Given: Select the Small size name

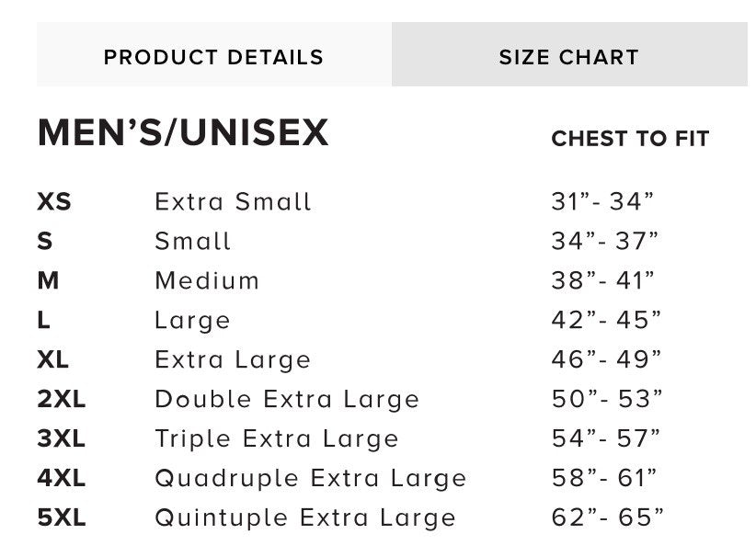Looking at the screenshot, I should pyautogui.click(x=193, y=241).
